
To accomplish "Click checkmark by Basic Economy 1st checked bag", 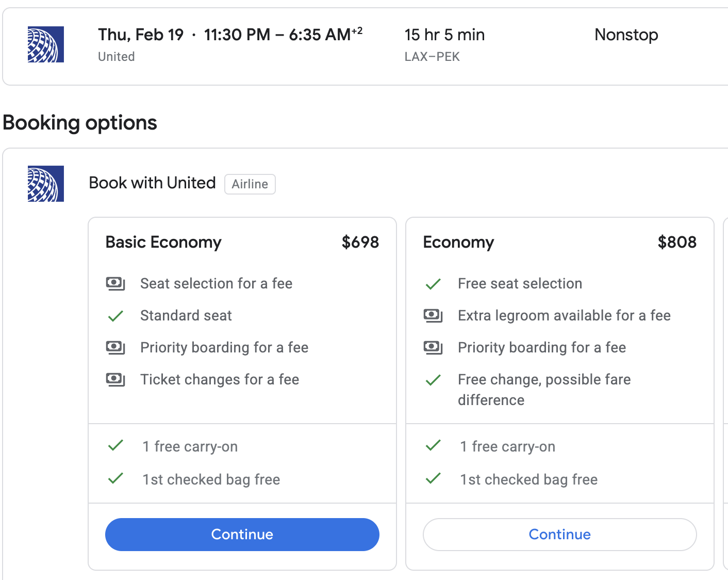I will pos(115,479).
